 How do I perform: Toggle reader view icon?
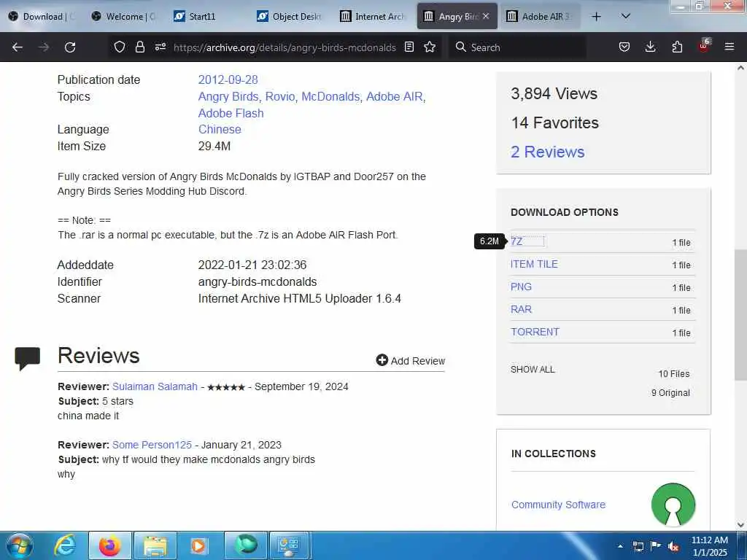409,47
